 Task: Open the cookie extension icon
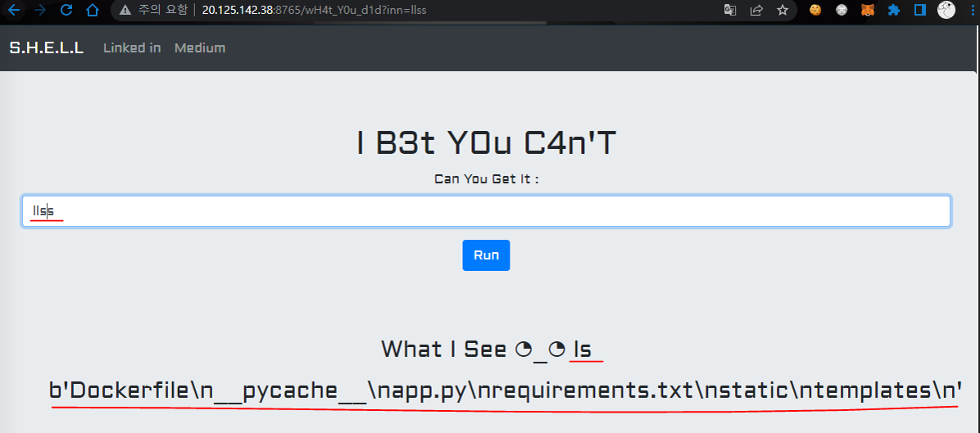click(x=815, y=10)
